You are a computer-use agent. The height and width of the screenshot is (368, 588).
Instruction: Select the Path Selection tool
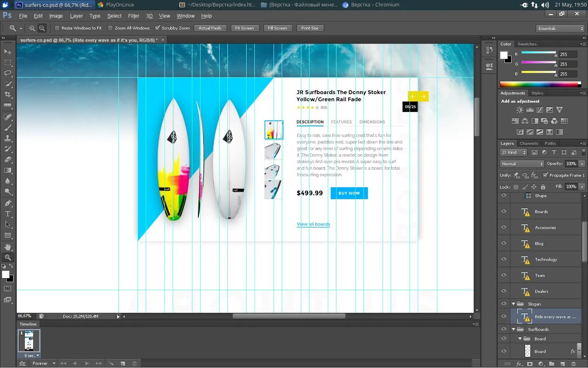(x=8, y=224)
